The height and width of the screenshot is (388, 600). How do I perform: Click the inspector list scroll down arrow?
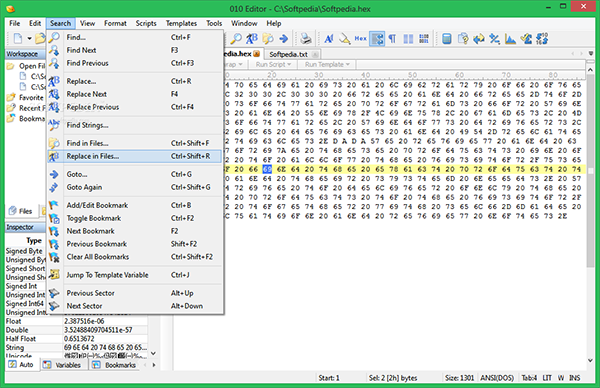point(153,353)
